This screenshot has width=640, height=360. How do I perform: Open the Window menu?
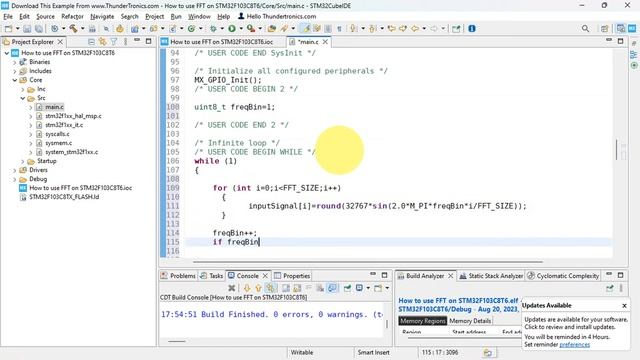click(x=199, y=16)
